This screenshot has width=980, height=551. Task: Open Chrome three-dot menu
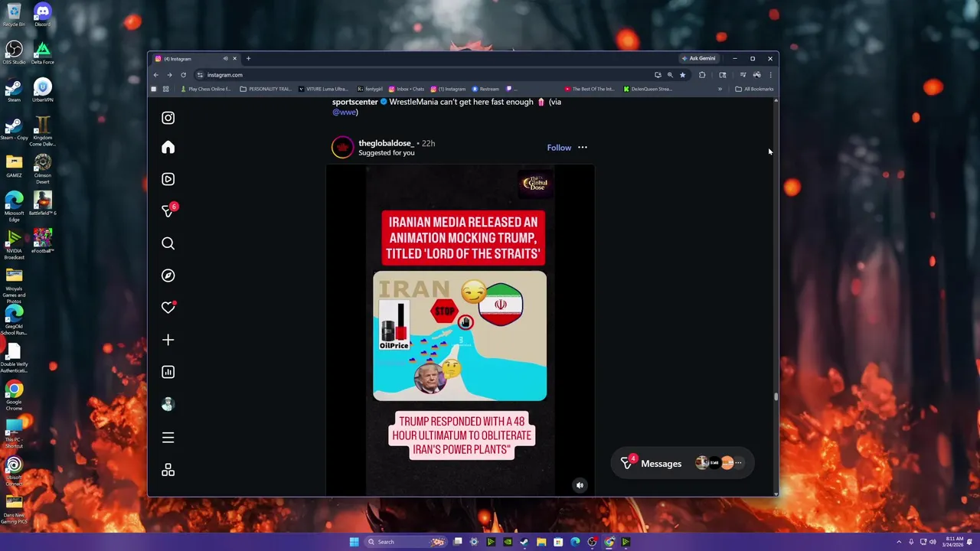tap(770, 75)
